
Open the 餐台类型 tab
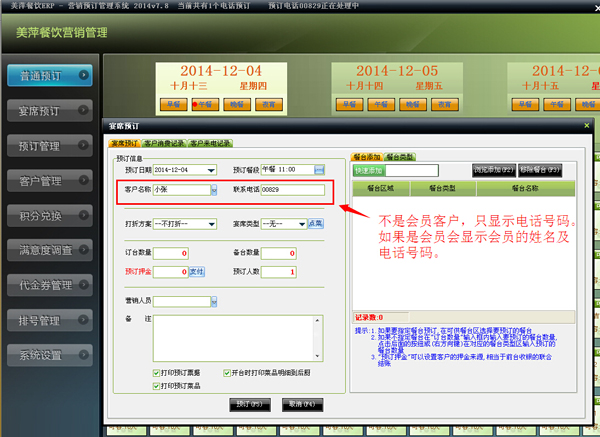401,157
